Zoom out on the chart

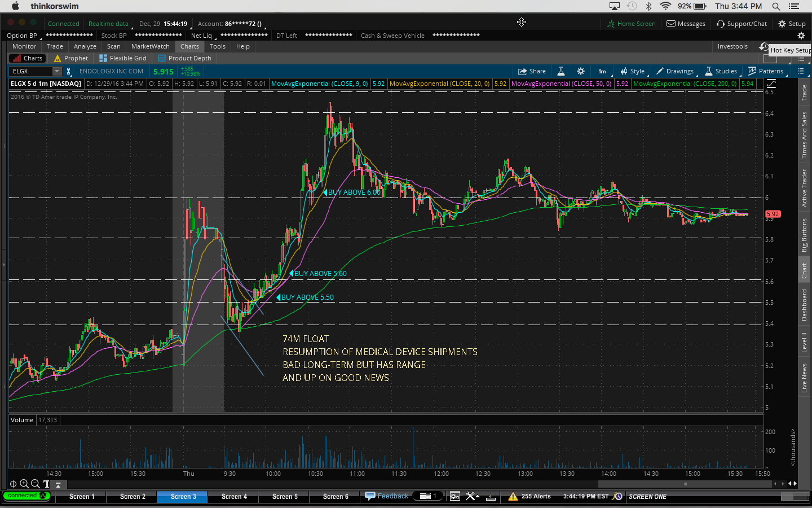point(35,484)
